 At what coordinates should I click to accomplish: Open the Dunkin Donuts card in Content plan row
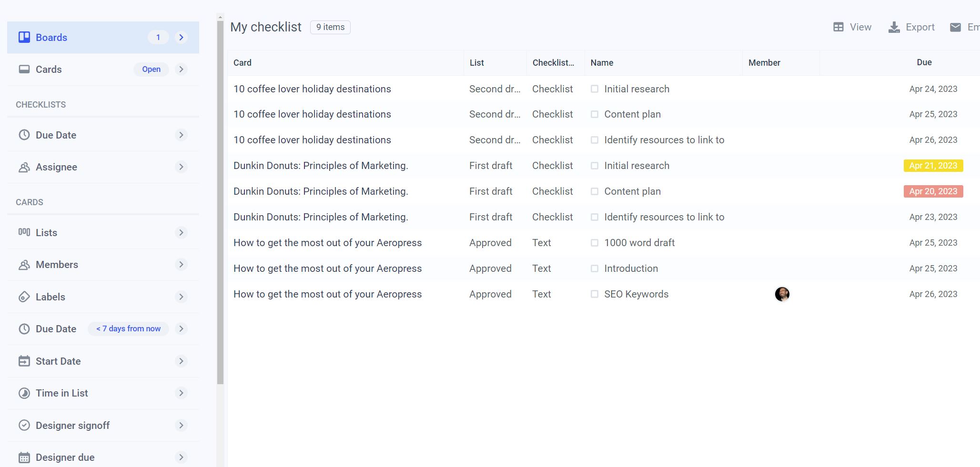click(321, 191)
